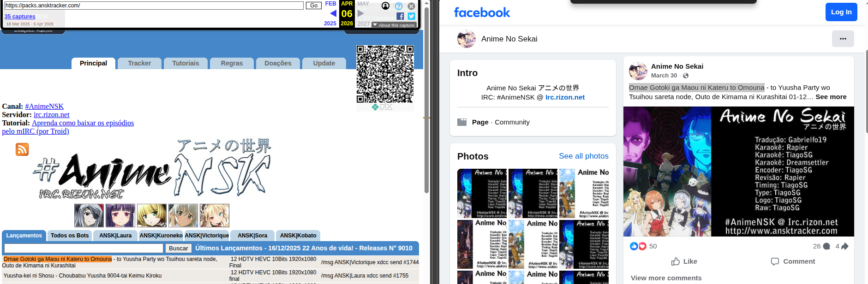The image size is (868, 284).
Task: Jump to the FEB capture month
Action: pyautogui.click(x=330, y=4)
